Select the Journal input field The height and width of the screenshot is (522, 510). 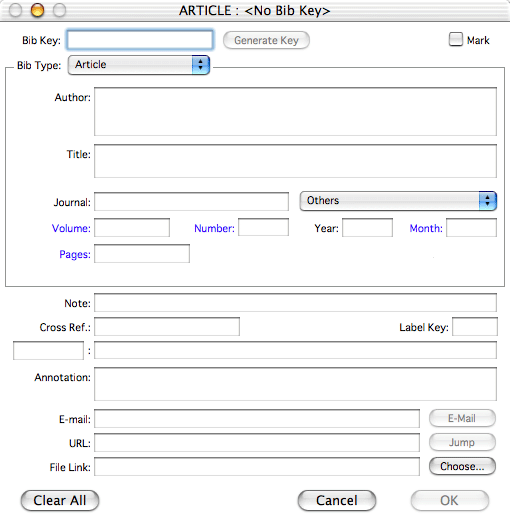pos(191,201)
